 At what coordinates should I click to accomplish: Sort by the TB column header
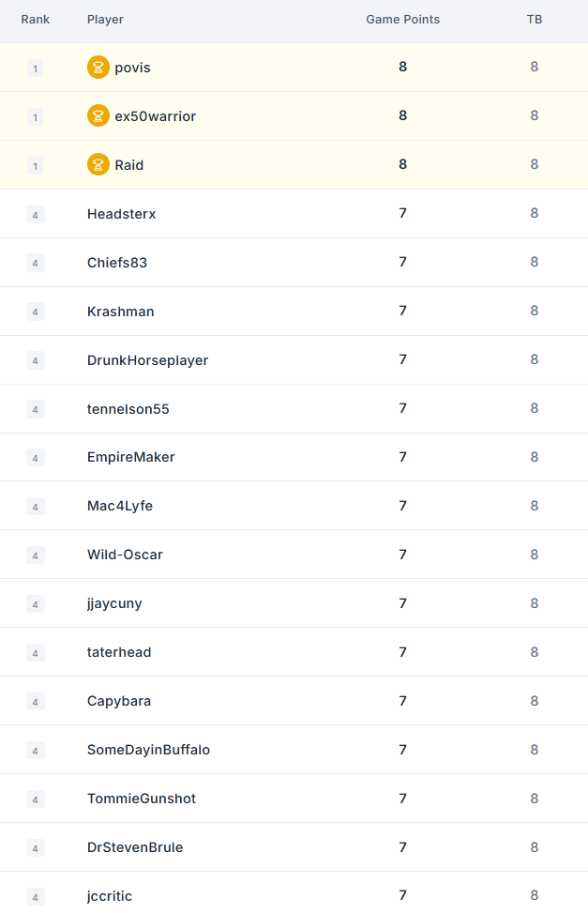[x=535, y=19]
